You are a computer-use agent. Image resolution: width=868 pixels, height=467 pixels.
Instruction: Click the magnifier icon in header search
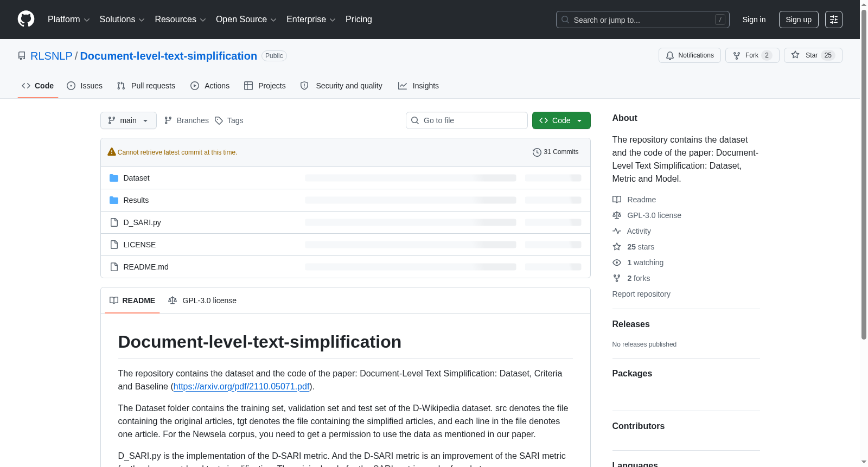[x=565, y=20]
